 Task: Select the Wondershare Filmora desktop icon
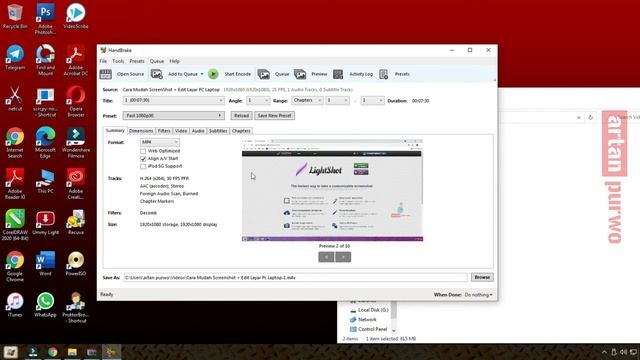(x=76, y=142)
